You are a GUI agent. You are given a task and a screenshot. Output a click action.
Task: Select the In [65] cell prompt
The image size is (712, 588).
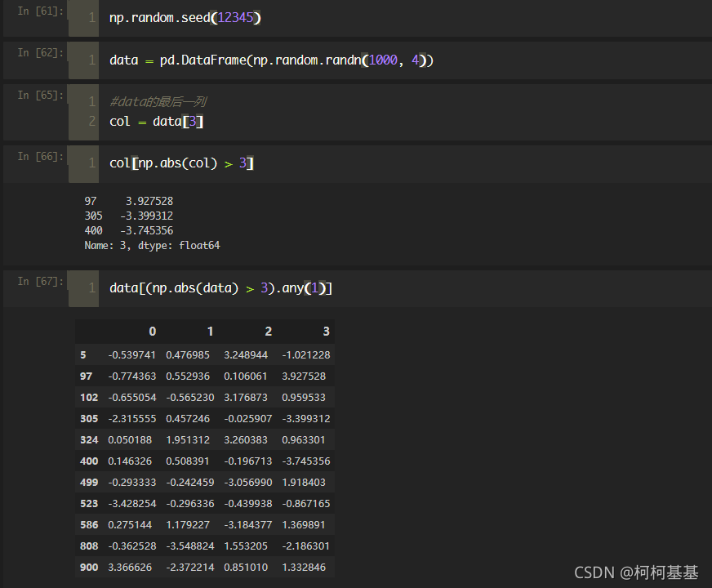(x=40, y=95)
